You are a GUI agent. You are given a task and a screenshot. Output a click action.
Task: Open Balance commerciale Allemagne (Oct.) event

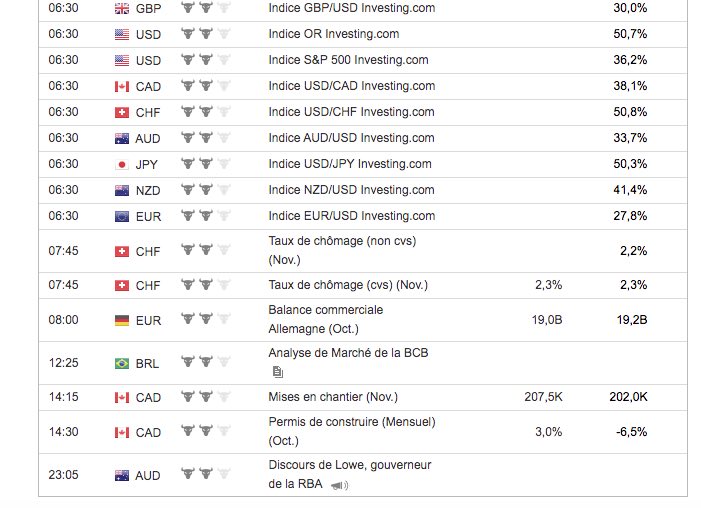325,319
